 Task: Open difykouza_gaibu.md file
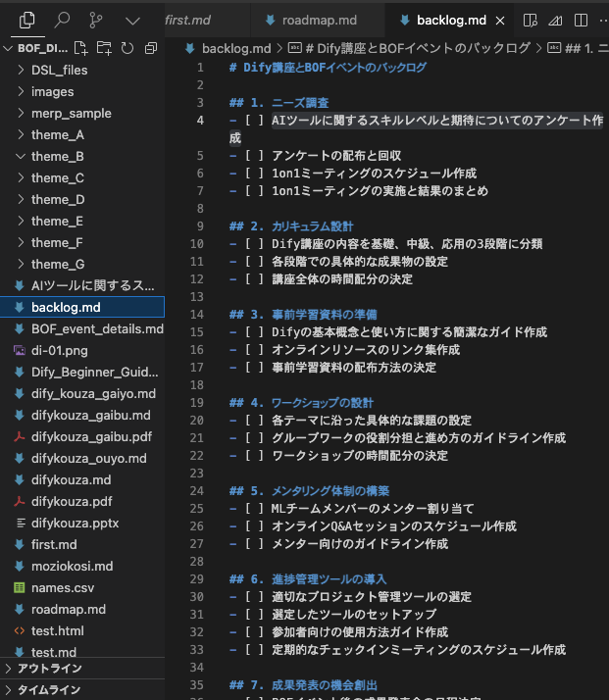pos(82,415)
